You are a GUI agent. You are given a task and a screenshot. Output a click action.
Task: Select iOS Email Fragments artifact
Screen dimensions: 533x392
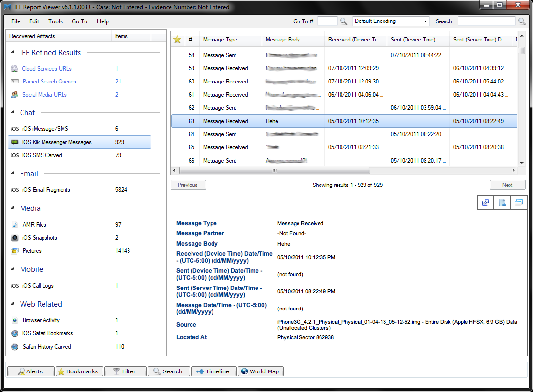click(x=46, y=190)
